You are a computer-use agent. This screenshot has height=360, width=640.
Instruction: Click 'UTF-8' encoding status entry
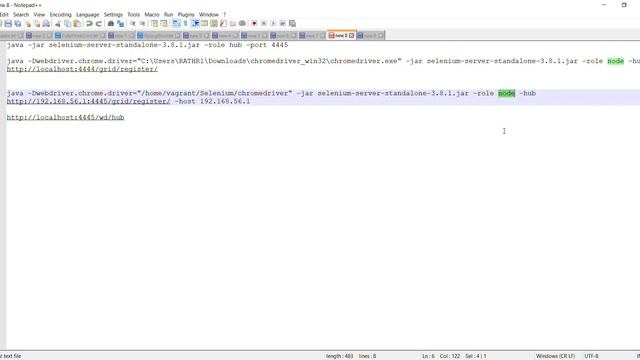pyautogui.click(x=591, y=356)
